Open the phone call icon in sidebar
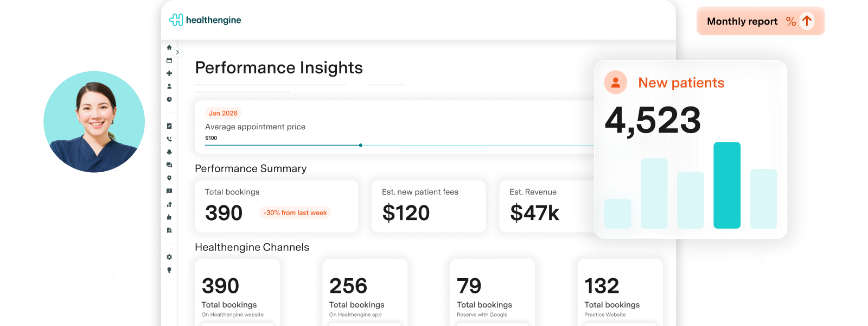This screenshot has height=326, width=868. tap(169, 139)
